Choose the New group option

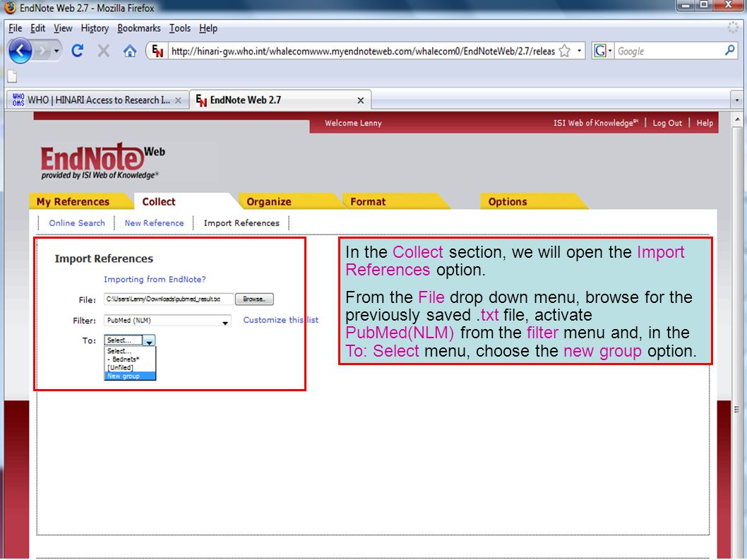pyautogui.click(x=130, y=376)
